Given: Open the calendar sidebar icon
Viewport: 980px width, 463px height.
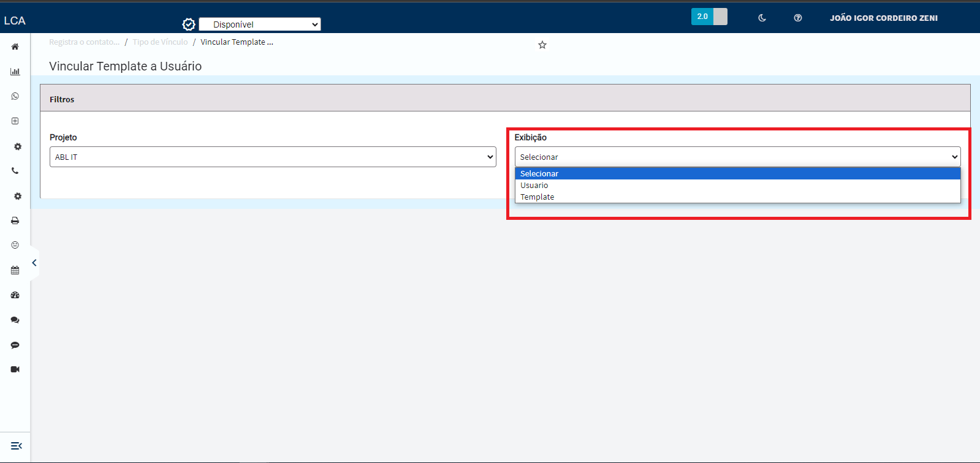Looking at the screenshot, I should (x=15, y=270).
